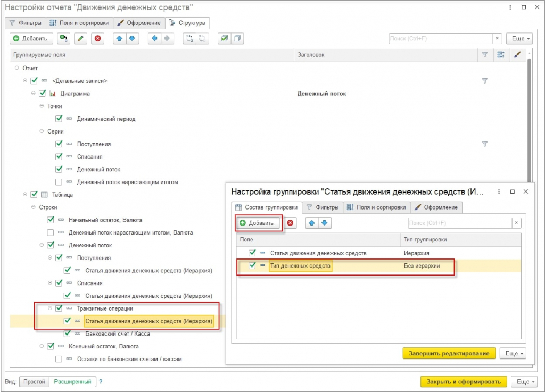Click the filter column header icon
545x392 pixels.
click(x=484, y=54)
